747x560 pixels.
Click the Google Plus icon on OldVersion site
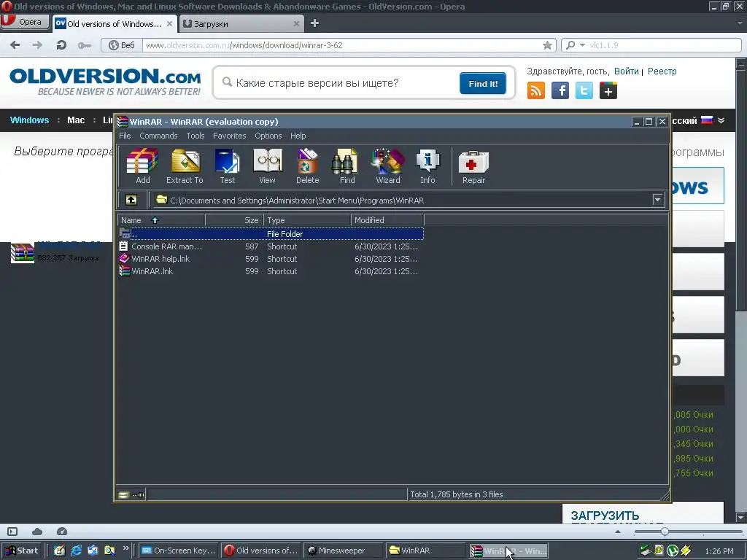pyautogui.click(x=608, y=90)
